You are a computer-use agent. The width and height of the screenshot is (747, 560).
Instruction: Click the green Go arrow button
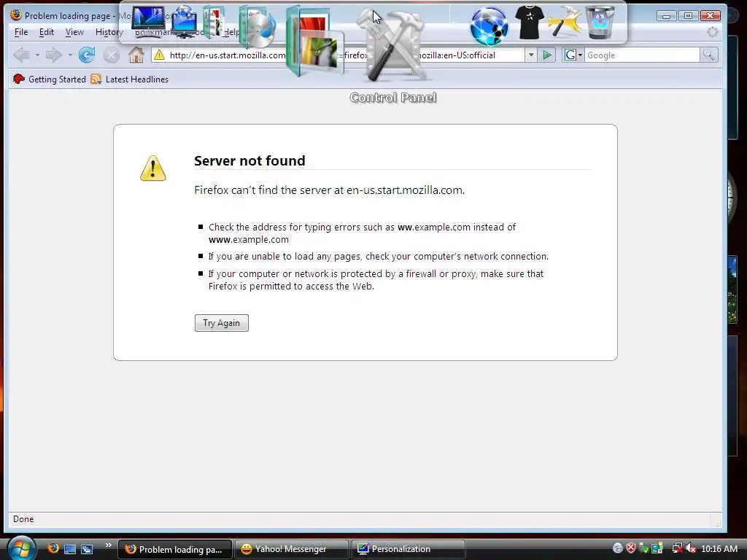point(547,55)
